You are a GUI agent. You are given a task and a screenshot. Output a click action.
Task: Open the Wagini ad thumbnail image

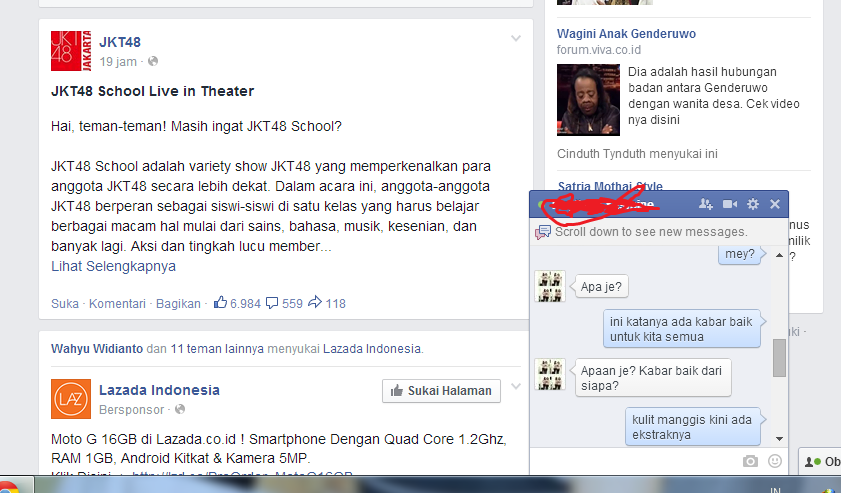pyautogui.click(x=588, y=100)
